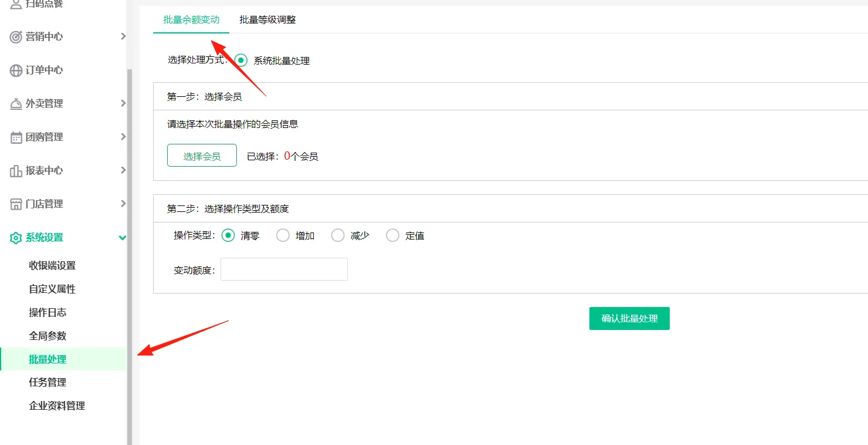Image resolution: width=868 pixels, height=445 pixels.
Task: Click the gear icon beside 系统设置
Action: pyautogui.click(x=16, y=238)
